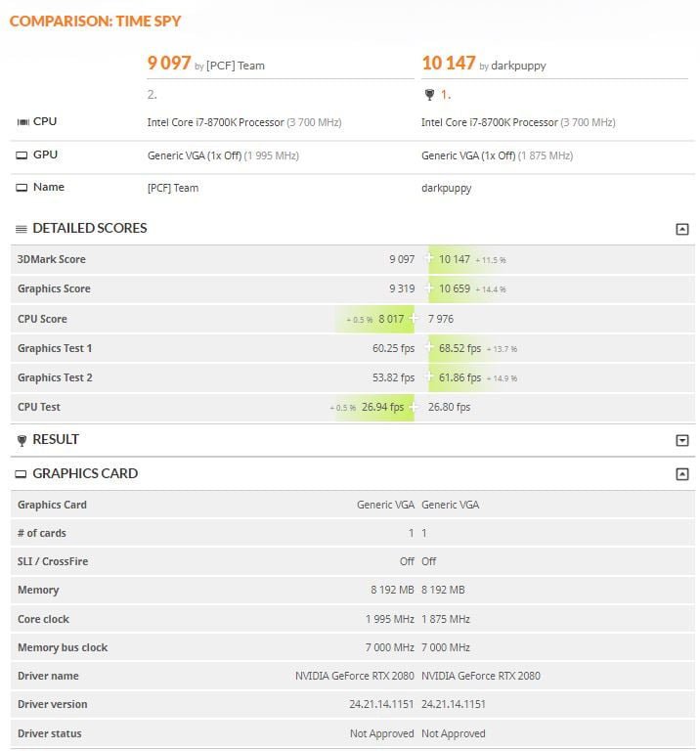Viewport: 700px width, 751px height.
Task: Collapse the Detailed Scores section
Action: click(681, 229)
